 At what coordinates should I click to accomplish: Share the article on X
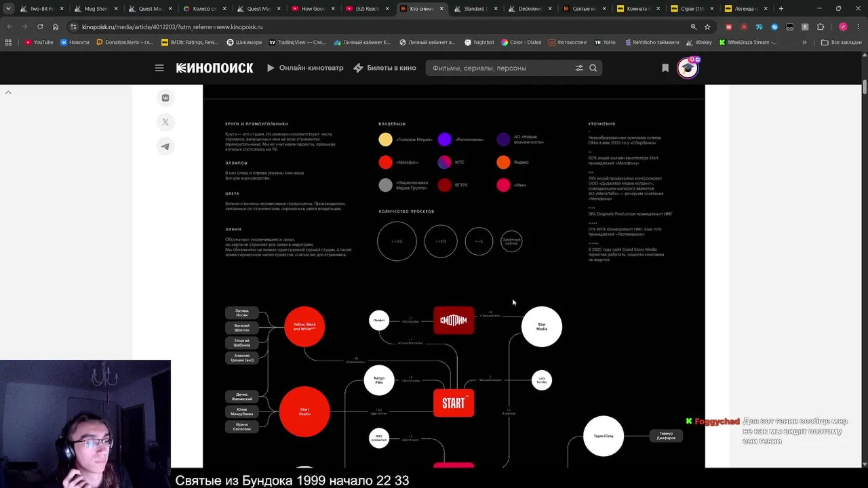coord(165,122)
